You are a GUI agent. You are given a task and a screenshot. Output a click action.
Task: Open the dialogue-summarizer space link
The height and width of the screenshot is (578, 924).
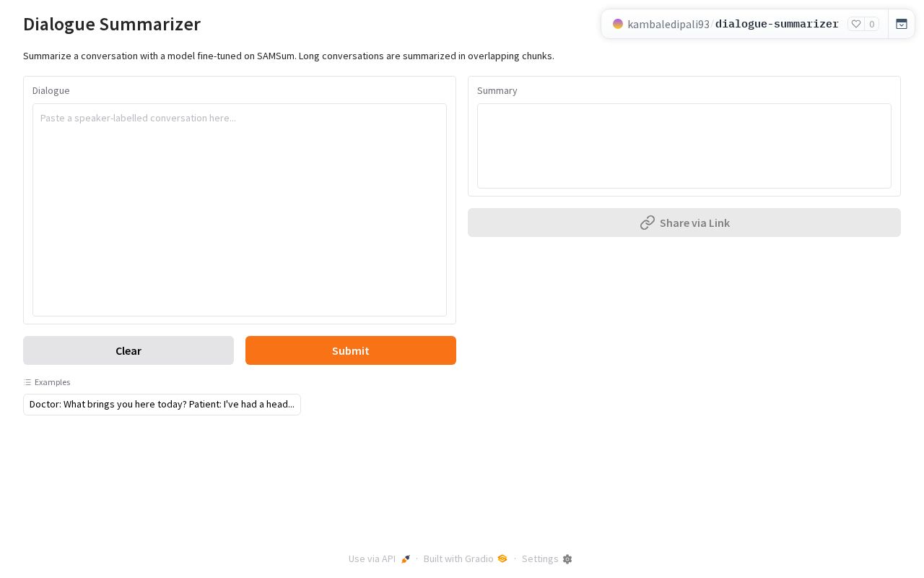pos(777,24)
